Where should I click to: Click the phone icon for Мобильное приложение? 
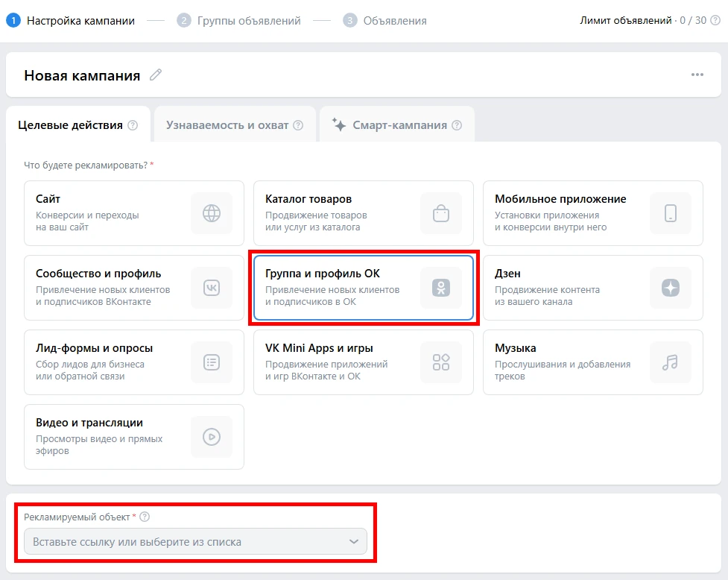pos(671,213)
